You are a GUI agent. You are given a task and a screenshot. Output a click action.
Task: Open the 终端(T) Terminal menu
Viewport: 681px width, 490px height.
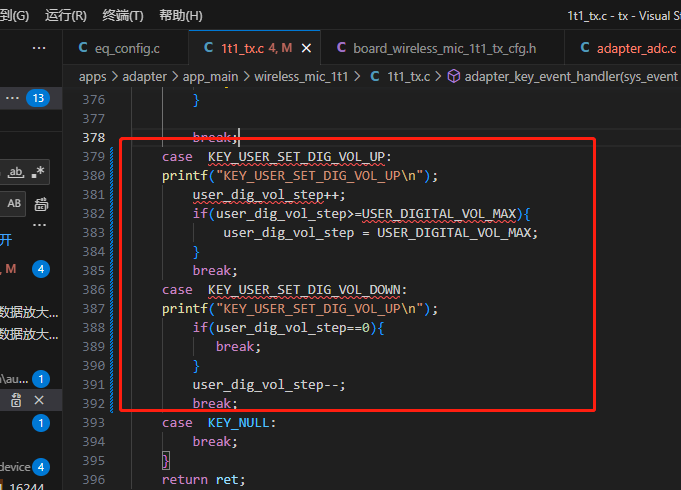click(123, 16)
